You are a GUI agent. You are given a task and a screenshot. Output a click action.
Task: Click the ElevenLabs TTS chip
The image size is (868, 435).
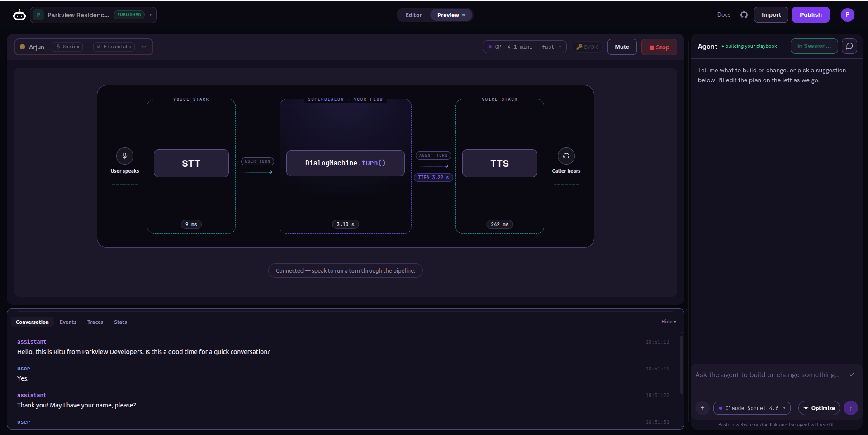pyautogui.click(x=114, y=47)
